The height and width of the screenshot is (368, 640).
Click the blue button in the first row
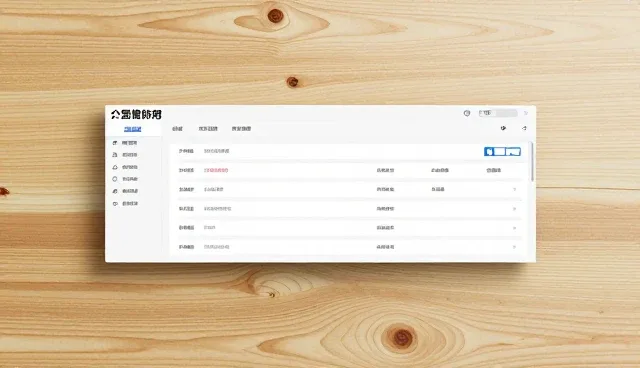tap(502, 151)
